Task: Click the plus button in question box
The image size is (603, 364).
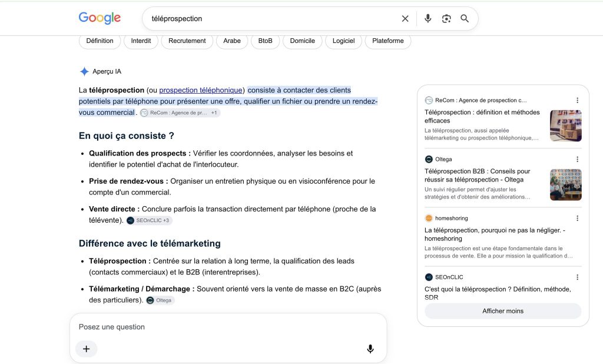Action: tap(86, 349)
